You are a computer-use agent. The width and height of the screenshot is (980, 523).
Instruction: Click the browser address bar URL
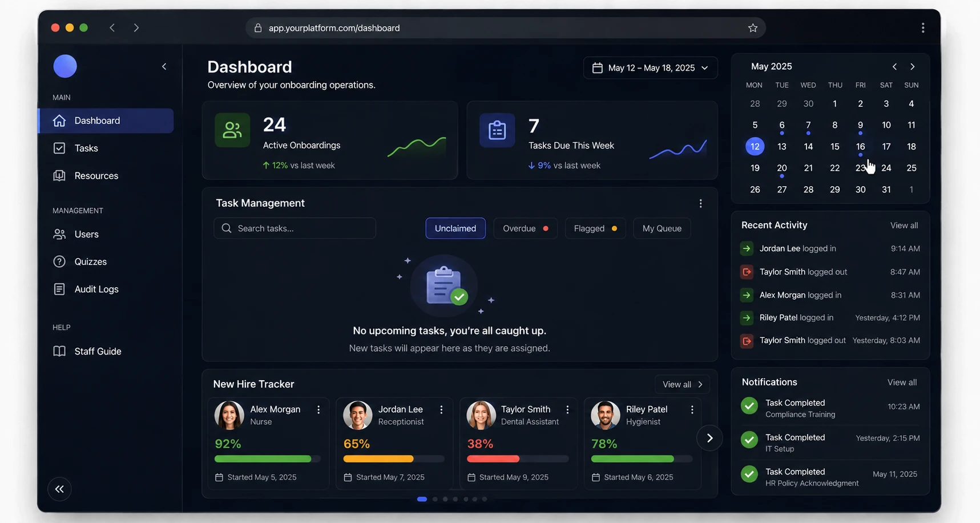(x=334, y=28)
